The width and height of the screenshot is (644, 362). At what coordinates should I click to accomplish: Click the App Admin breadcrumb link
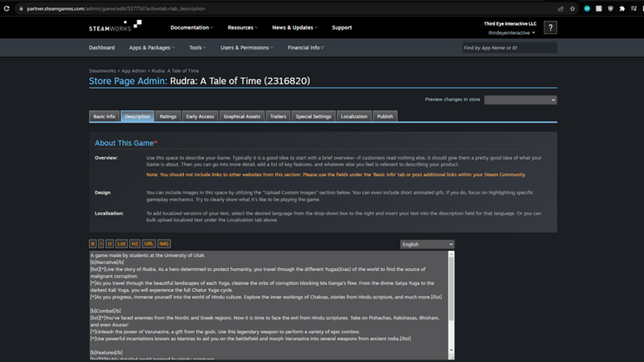[x=134, y=70]
